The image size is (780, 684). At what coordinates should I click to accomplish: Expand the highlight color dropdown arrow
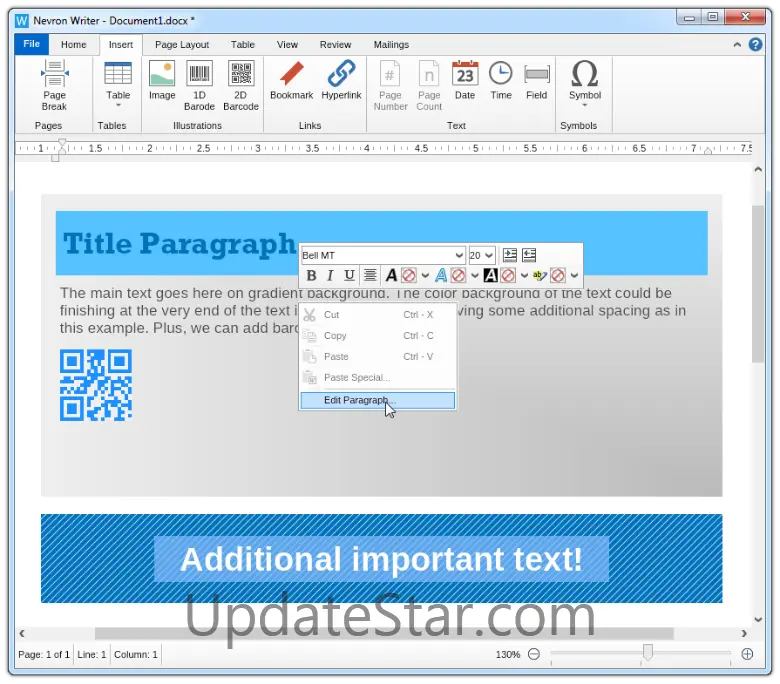[575, 275]
